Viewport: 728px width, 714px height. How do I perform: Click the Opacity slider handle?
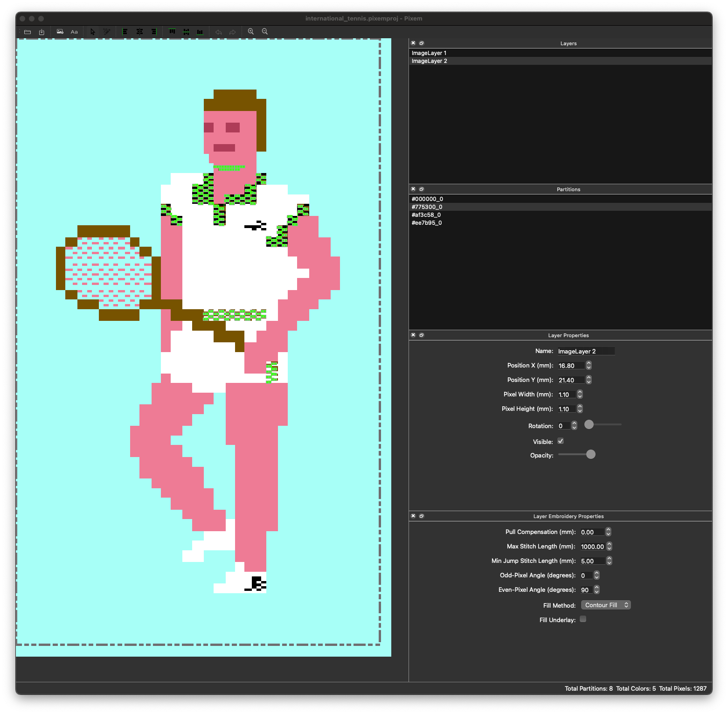click(590, 455)
